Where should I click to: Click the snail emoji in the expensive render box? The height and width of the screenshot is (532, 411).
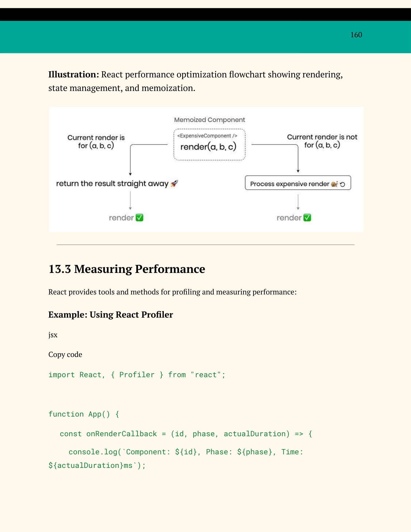click(x=334, y=184)
